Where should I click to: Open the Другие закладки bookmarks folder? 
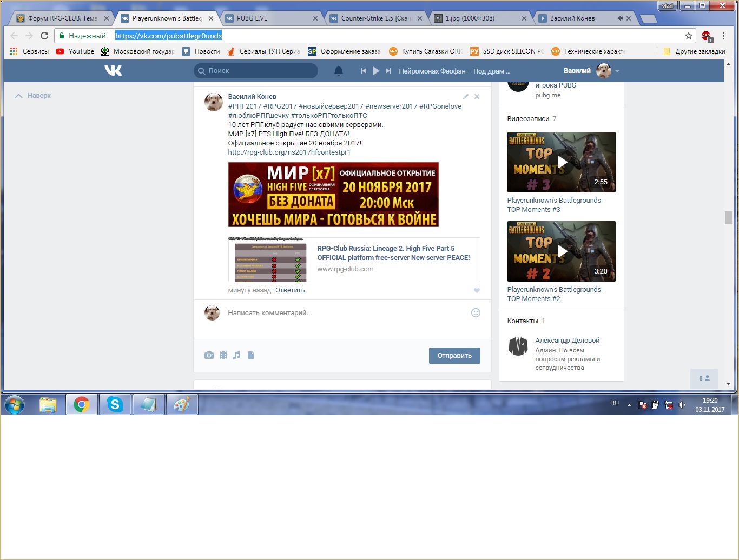point(694,51)
